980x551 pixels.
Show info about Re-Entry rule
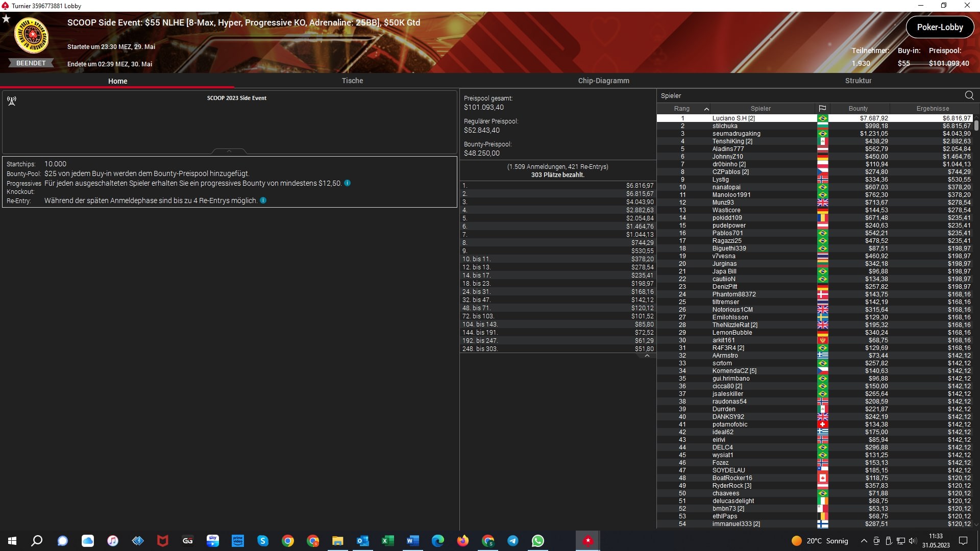[263, 201]
